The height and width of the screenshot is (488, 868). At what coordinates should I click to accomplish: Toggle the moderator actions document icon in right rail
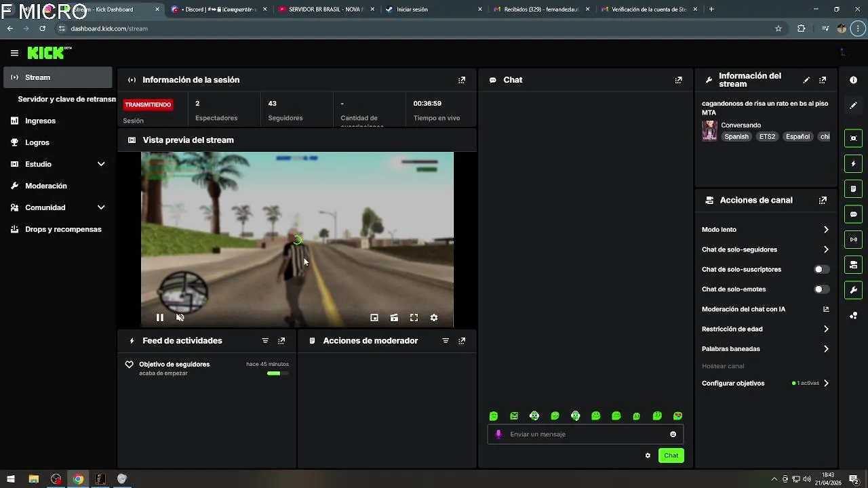tap(853, 189)
